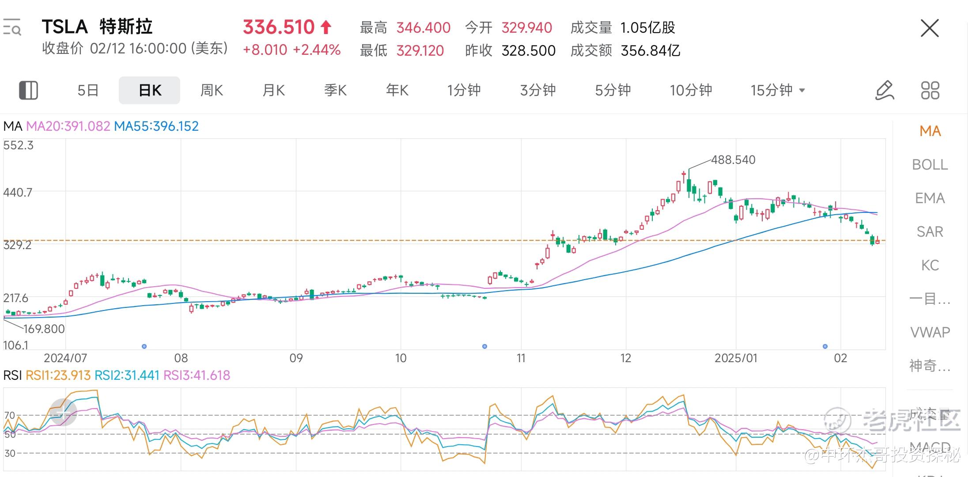Click the floating gray circle button
The height and width of the screenshot is (477, 980).
[63, 412]
